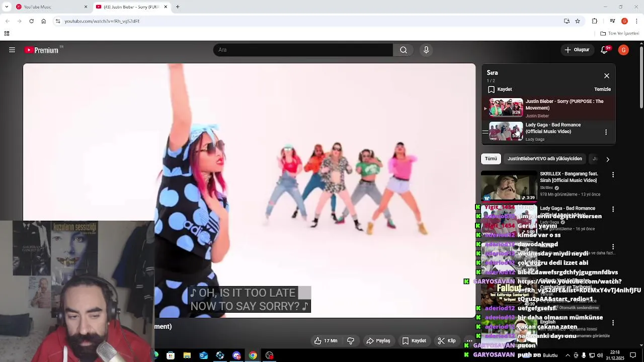
Task: Save the video with Kaydet below player
Action: pyautogui.click(x=414, y=341)
